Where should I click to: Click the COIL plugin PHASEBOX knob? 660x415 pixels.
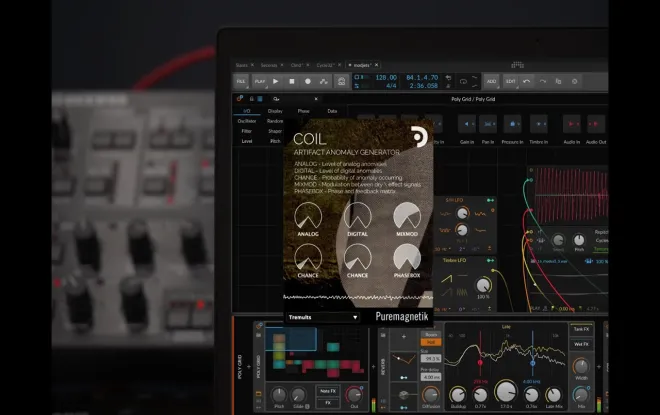coord(407,257)
